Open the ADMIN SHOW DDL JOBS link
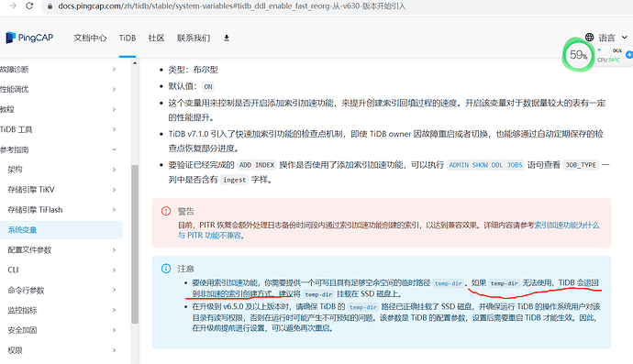The height and width of the screenshot is (364, 633). (485, 165)
